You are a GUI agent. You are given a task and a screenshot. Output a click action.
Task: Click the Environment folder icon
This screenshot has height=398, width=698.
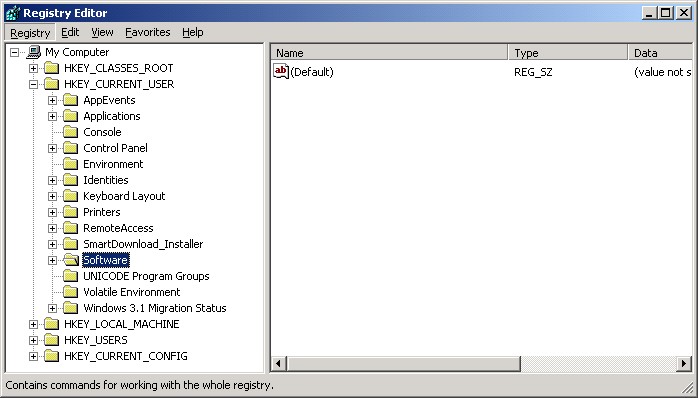(71, 164)
